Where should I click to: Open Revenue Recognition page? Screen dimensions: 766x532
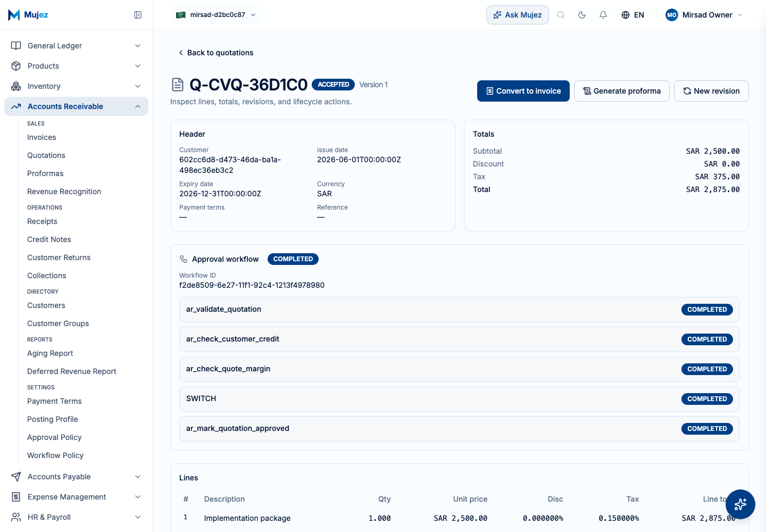coord(64,192)
